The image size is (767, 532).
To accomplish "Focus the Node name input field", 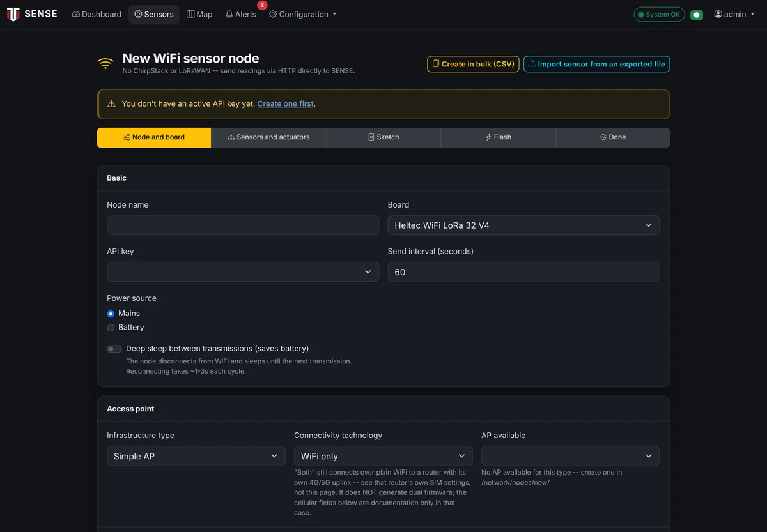I will [243, 225].
